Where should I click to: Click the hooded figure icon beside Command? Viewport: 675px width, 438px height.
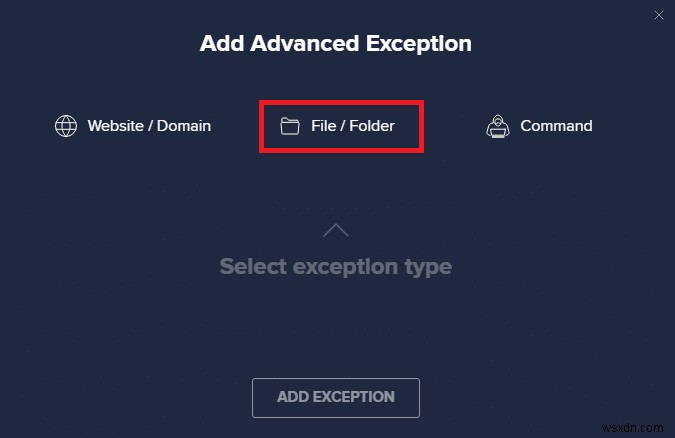click(499, 126)
